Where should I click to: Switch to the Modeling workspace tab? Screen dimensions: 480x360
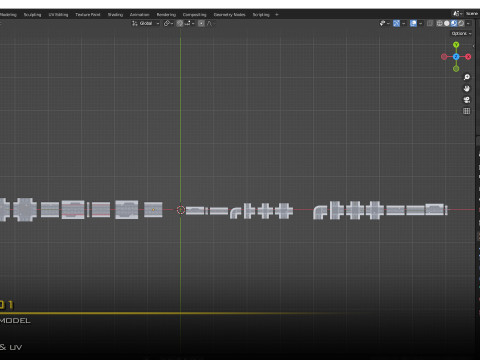(8, 15)
